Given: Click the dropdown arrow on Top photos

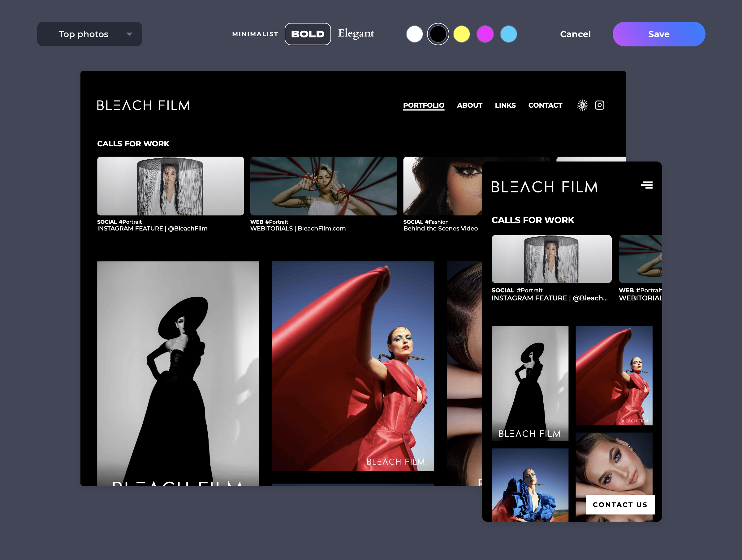Looking at the screenshot, I should tap(129, 34).
